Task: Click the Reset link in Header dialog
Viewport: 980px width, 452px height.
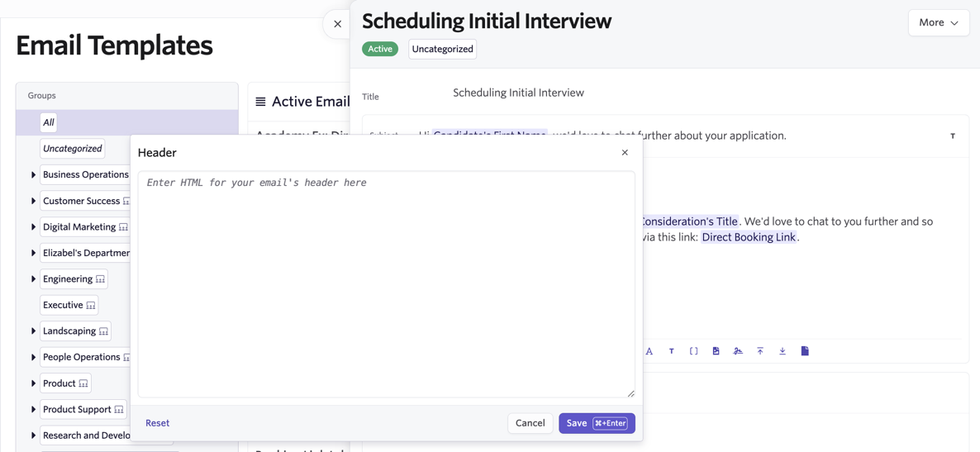Action: coord(158,423)
